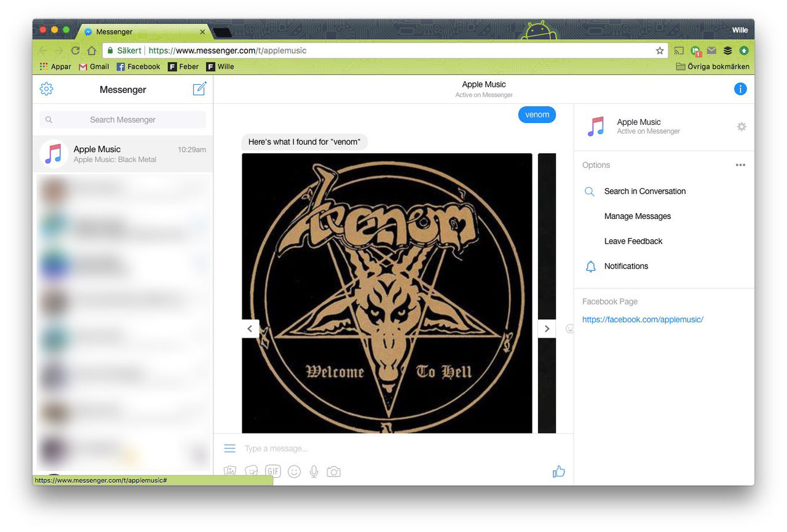This screenshot has height=532, width=787.
Task: Open the GIF picker
Action: [273, 472]
